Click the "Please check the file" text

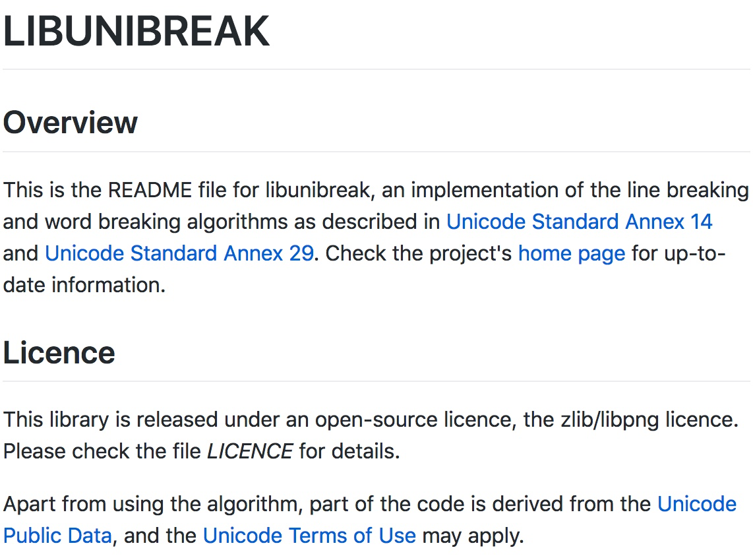click(102, 452)
